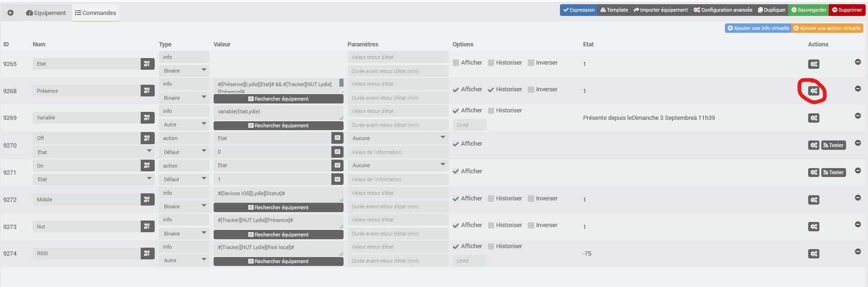Open configuration gears for Présence command

pos(814,91)
